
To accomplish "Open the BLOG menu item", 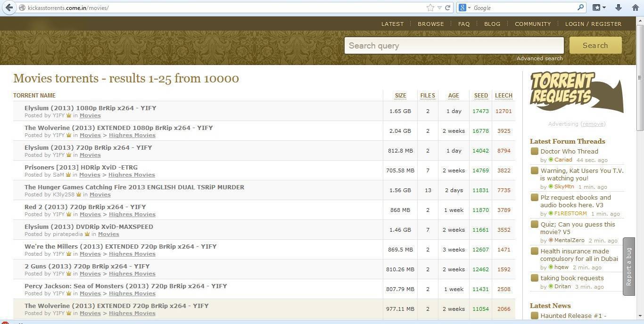I will click(x=492, y=24).
